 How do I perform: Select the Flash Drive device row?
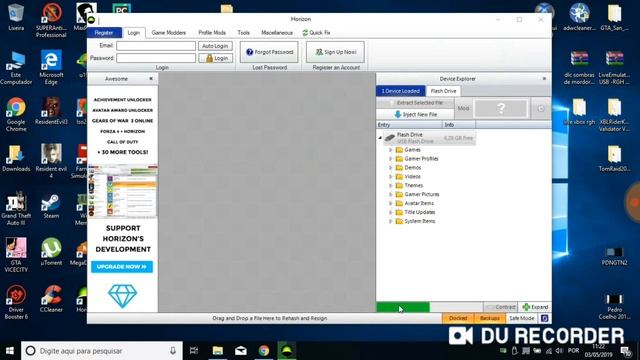click(429, 138)
